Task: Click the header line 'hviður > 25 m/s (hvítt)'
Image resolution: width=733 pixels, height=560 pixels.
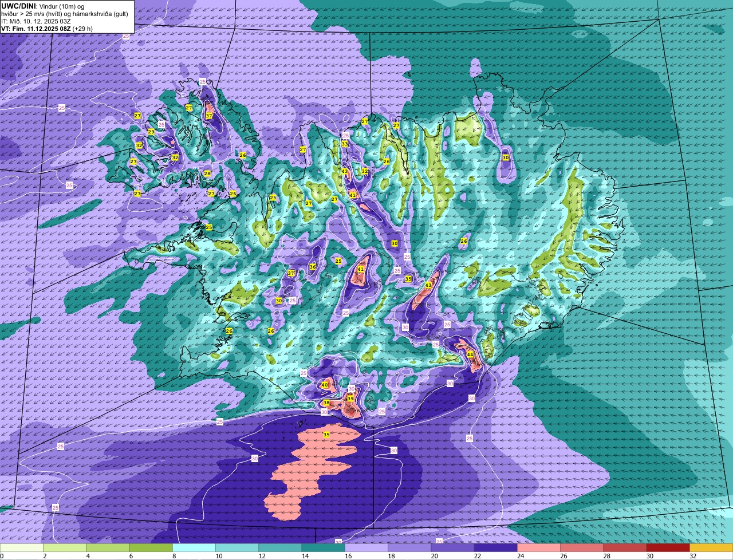Action: (x=33, y=13)
